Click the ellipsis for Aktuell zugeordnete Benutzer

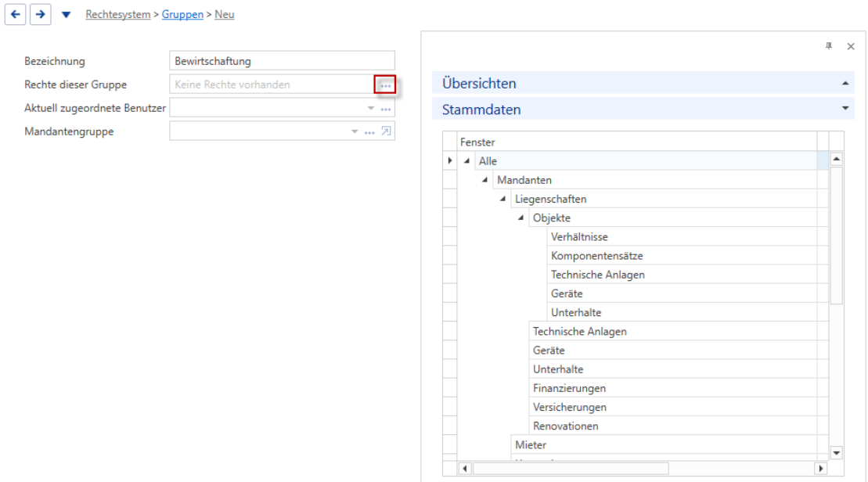386,109
